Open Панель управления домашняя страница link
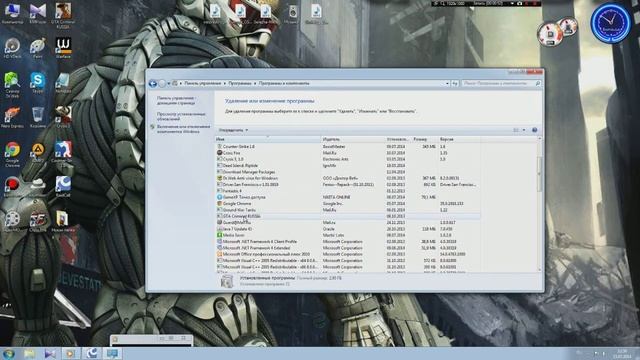The height and width of the screenshot is (360, 640). tap(176, 101)
